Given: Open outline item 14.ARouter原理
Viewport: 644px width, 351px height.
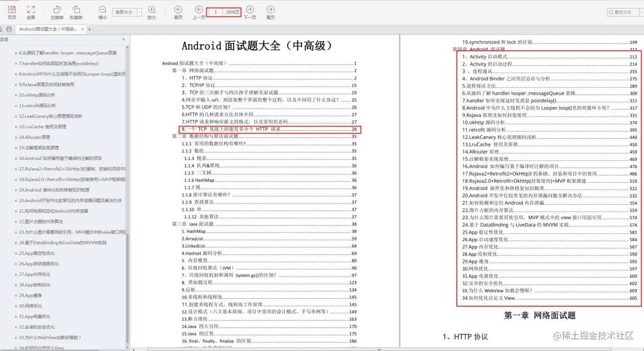Looking at the screenshot, I should pyautogui.click(x=34, y=137).
